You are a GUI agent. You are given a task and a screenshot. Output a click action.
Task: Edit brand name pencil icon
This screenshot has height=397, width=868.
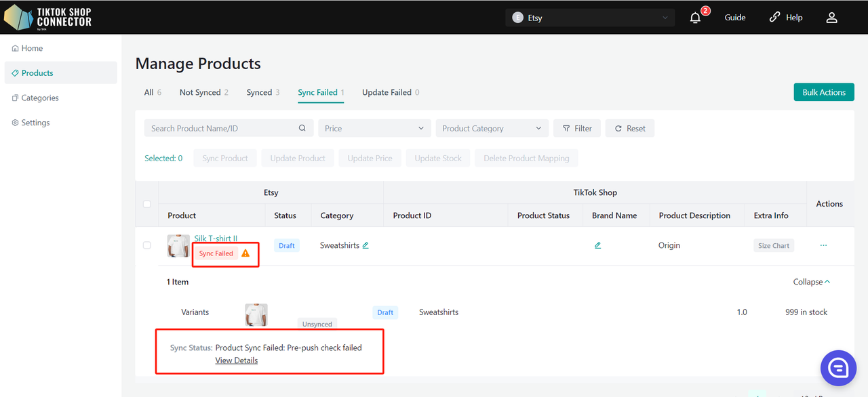(x=597, y=245)
